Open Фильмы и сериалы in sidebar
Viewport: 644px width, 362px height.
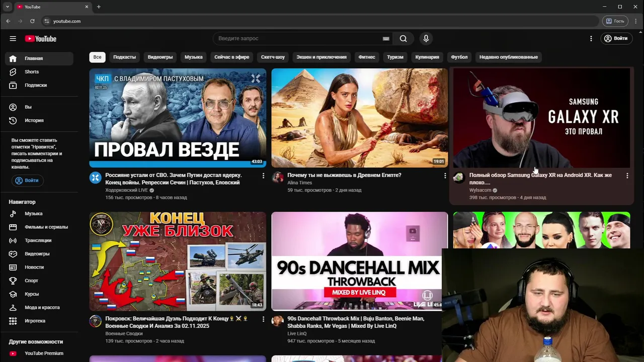point(39,227)
